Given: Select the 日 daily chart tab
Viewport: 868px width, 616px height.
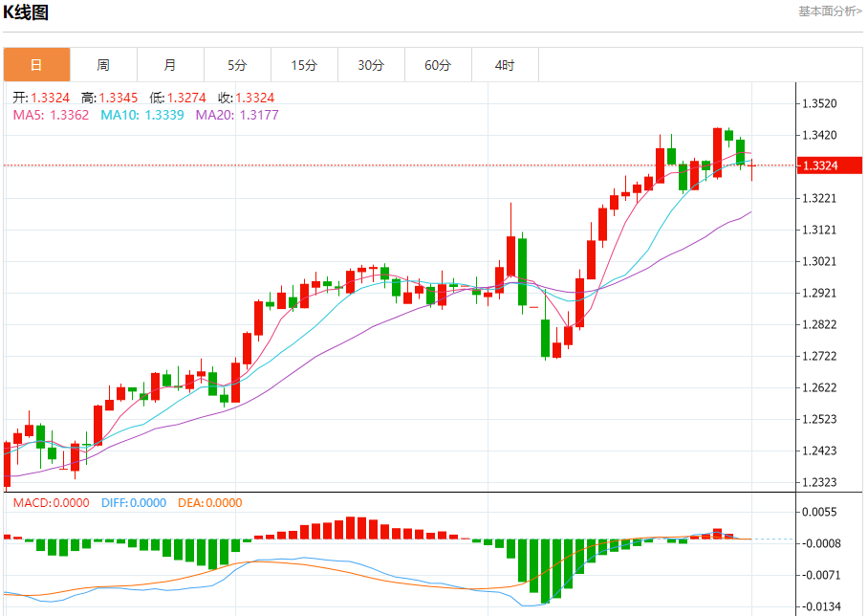Looking at the screenshot, I should click(x=36, y=65).
